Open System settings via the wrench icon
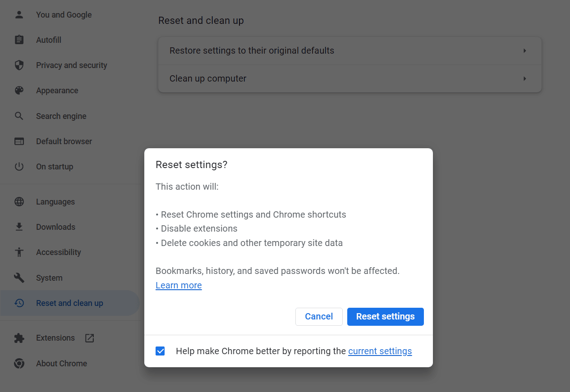The width and height of the screenshot is (570, 392). 19,278
